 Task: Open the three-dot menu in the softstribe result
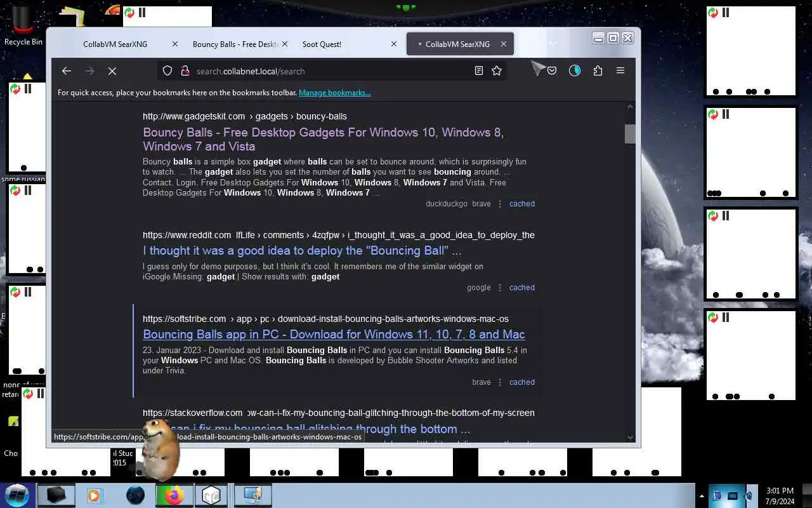click(x=500, y=382)
